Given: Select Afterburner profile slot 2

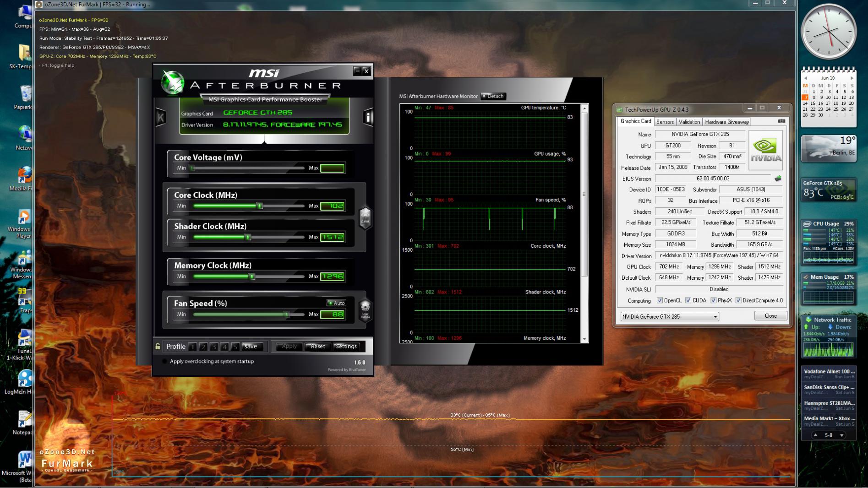Looking at the screenshot, I should (x=203, y=347).
